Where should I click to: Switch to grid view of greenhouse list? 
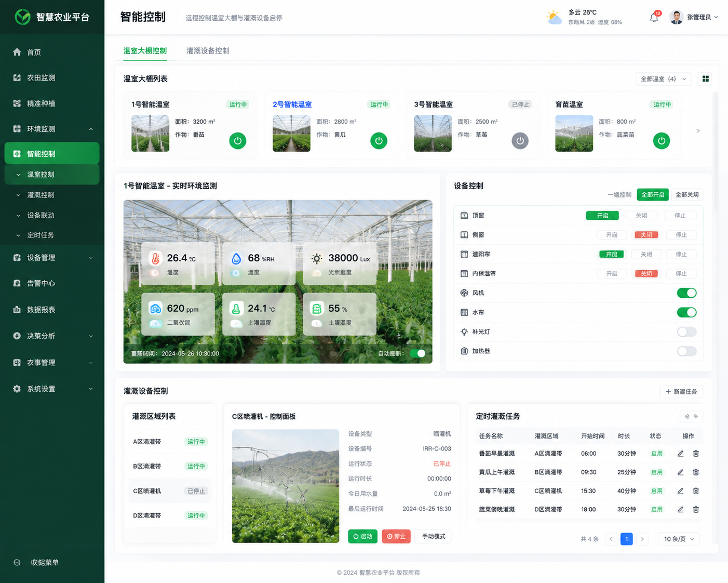tap(706, 79)
